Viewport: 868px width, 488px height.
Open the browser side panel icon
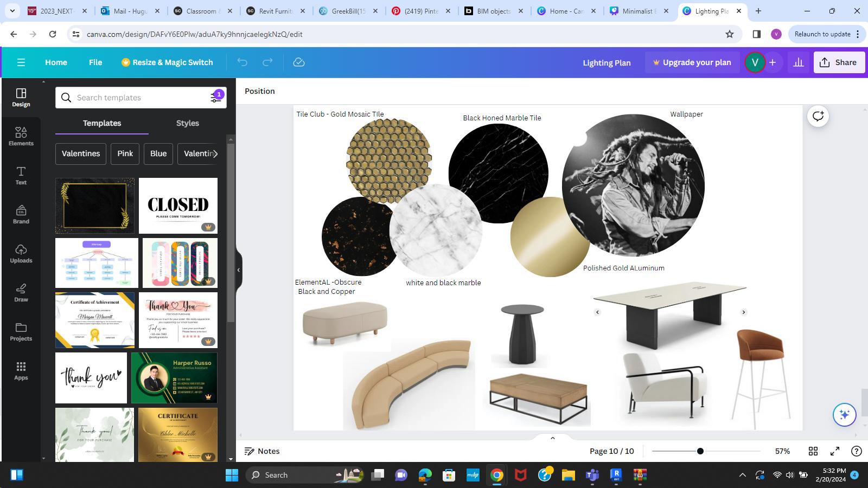click(x=757, y=34)
